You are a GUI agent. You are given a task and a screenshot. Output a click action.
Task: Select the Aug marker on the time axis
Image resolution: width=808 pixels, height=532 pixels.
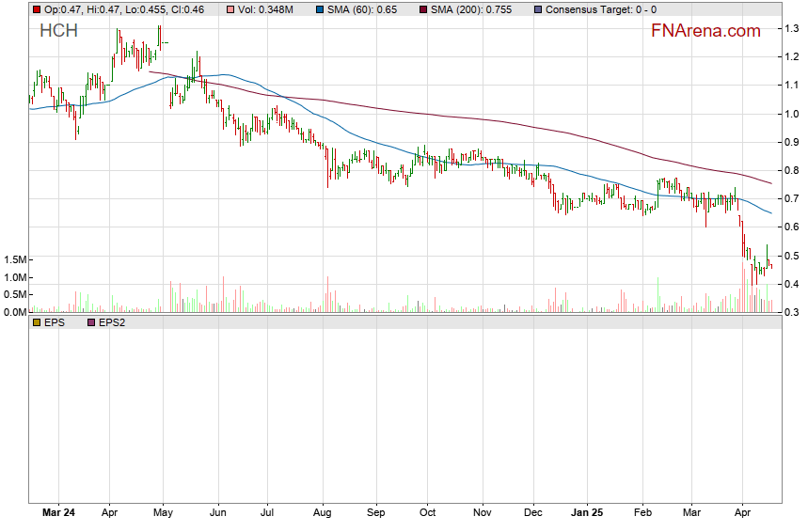[323, 514]
